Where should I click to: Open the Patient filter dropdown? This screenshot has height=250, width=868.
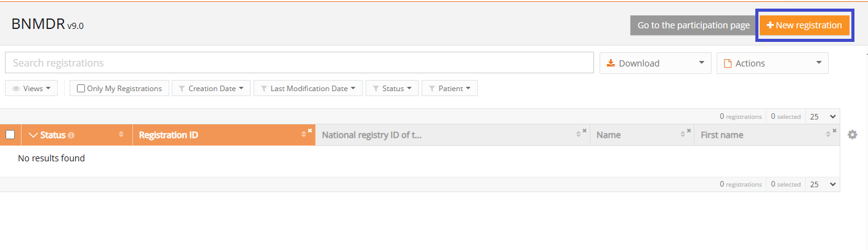tap(449, 89)
